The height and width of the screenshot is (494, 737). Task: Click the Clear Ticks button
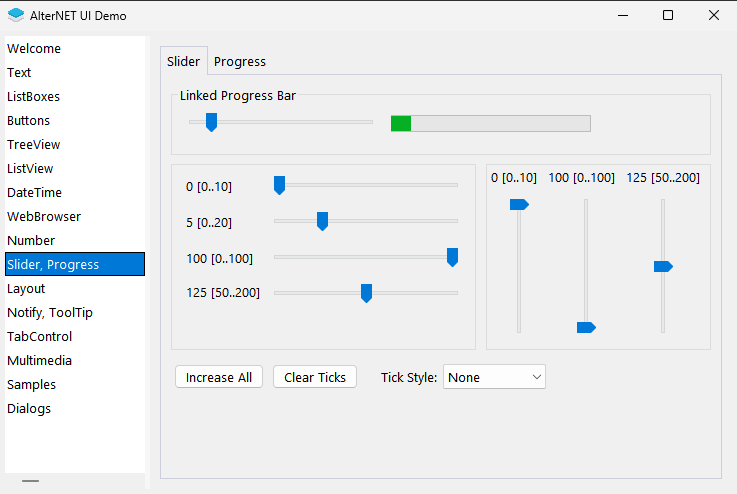(x=315, y=377)
